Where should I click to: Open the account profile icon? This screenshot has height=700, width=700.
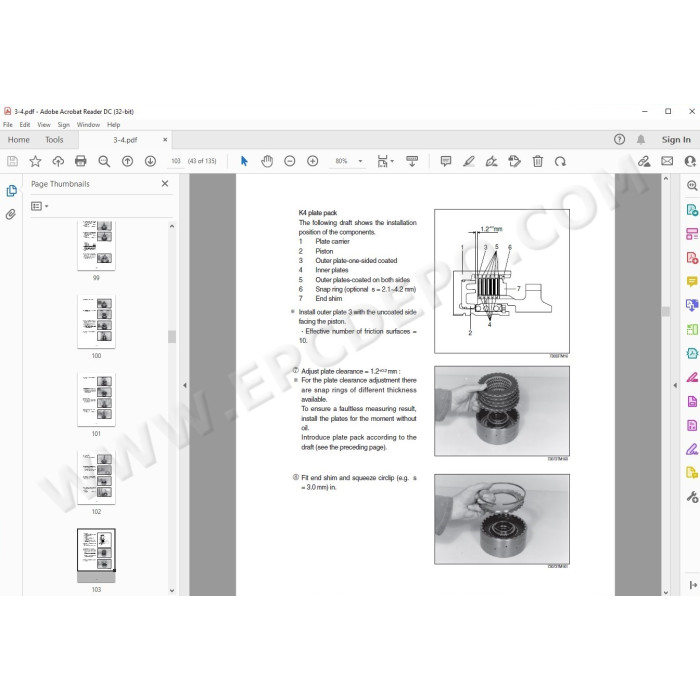[x=691, y=161]
